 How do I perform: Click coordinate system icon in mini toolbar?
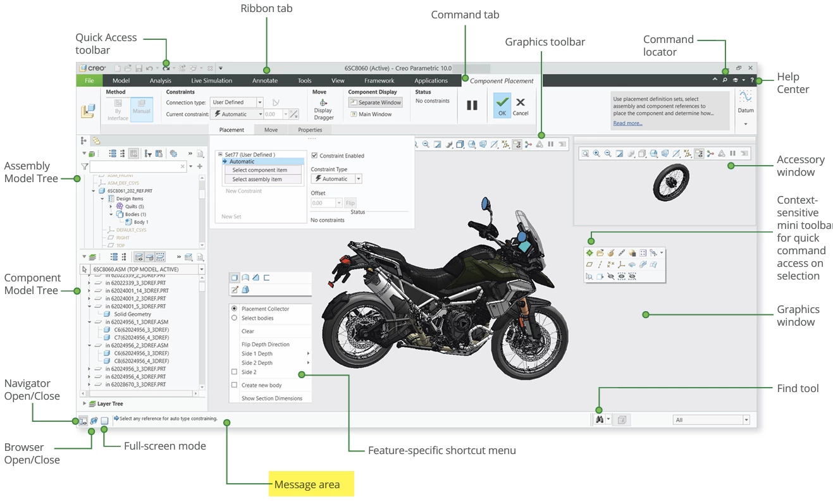point(621,264)
